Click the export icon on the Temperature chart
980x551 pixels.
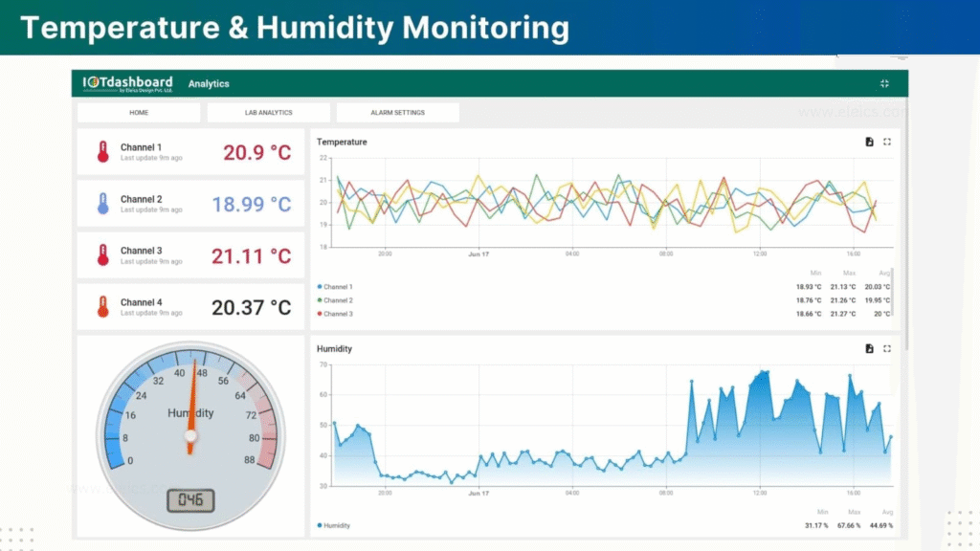click(869, 141)
